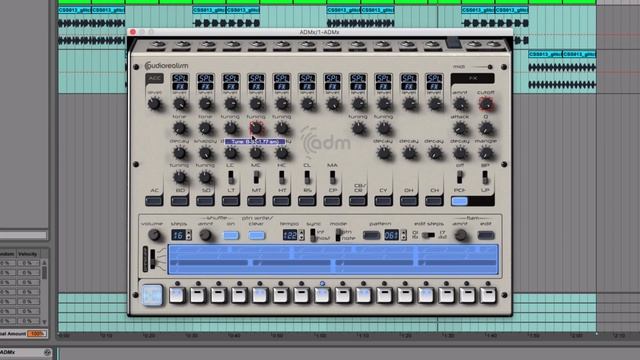Click the ptn write/clear button
The width and height of the screenshot is (640, 360).
click(257, 236)
